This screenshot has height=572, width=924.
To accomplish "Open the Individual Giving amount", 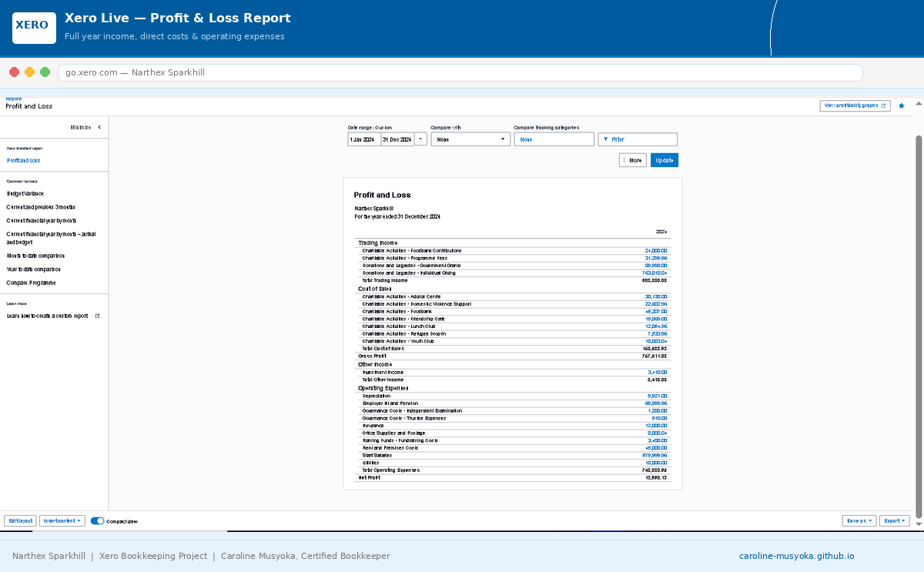I will tap(654, 273).
